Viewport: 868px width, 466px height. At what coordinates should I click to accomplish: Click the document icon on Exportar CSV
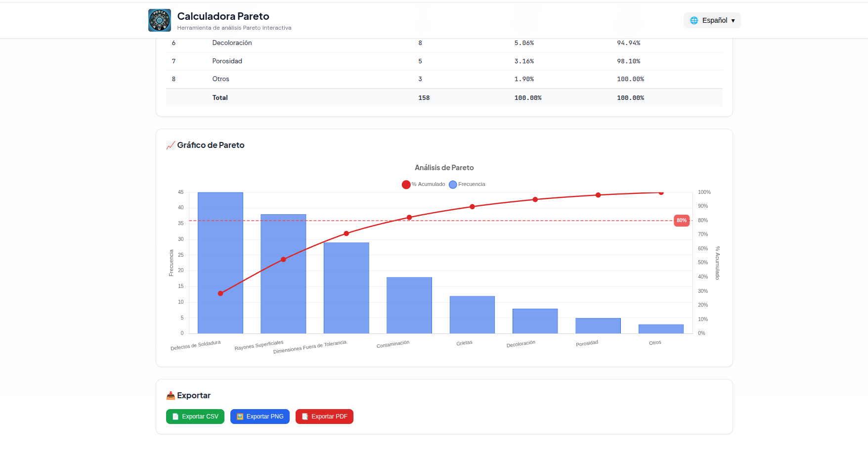tap(175, 417)
